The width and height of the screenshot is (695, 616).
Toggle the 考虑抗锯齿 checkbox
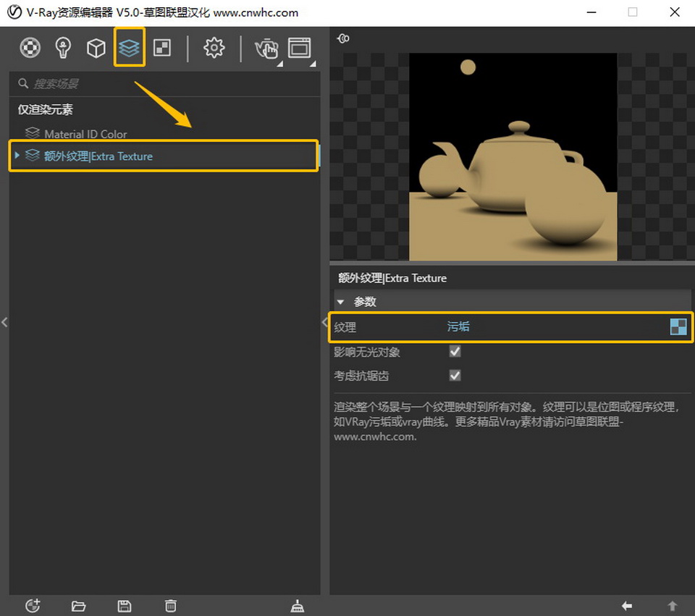(455, 376)
